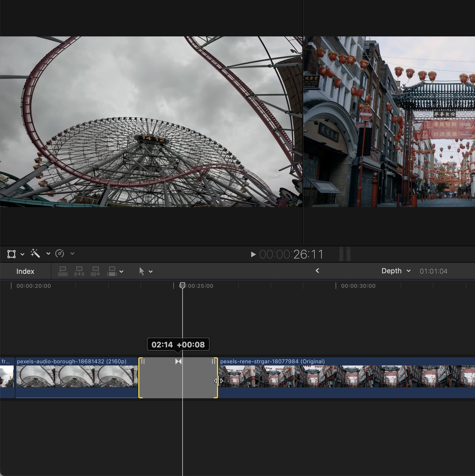475x476 pixels.
Task: Click the playhead marker on ruler
Action: click(182, 285)
